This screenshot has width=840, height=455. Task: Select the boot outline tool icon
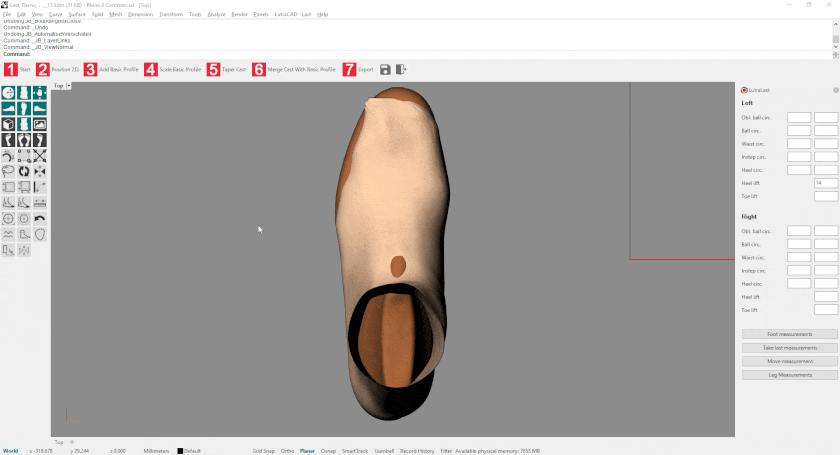pos(24,234)
